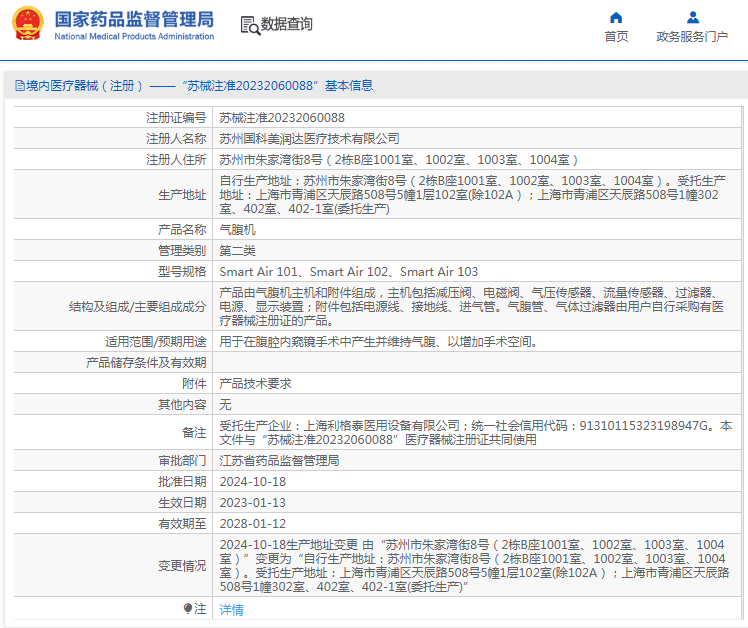Select the 产品技术要求 value
This screenshot has width=748, height=628.
[255, 384]
